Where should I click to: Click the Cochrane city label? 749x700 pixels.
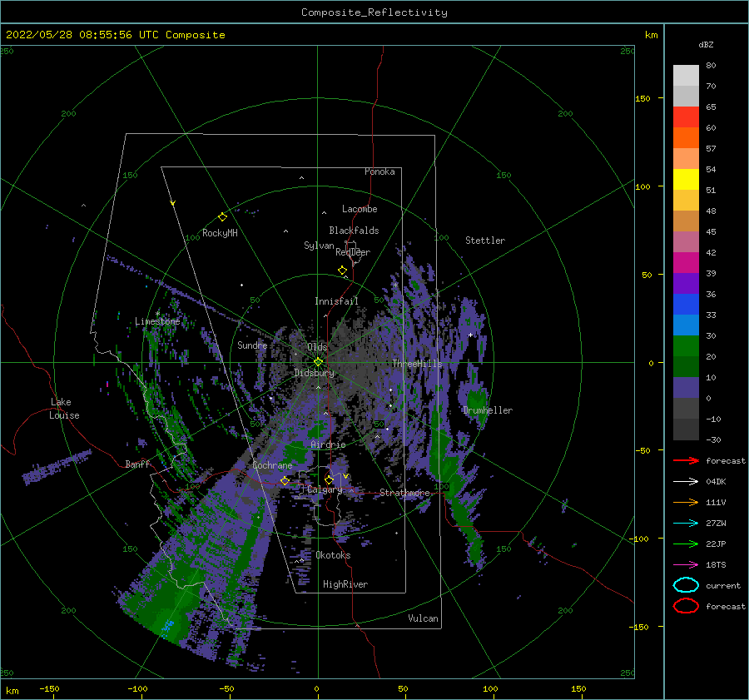tap(272, 465)
